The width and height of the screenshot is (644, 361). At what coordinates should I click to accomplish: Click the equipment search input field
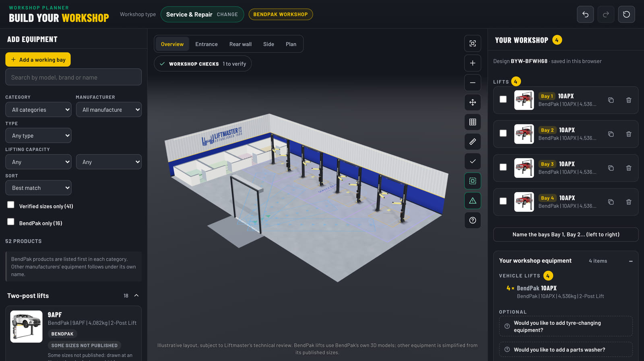(73, 77)
